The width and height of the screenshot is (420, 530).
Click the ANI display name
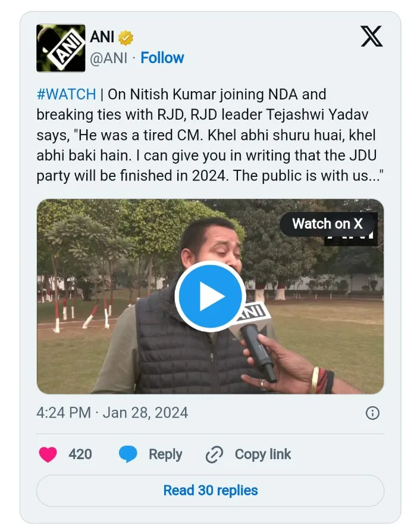[x=102, y=38]
